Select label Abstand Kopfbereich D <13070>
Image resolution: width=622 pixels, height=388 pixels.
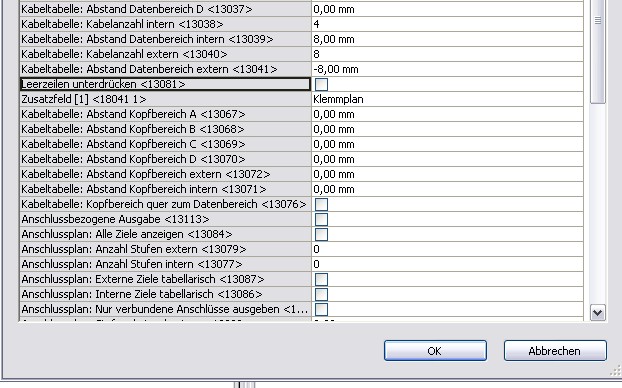coord(165,159)
